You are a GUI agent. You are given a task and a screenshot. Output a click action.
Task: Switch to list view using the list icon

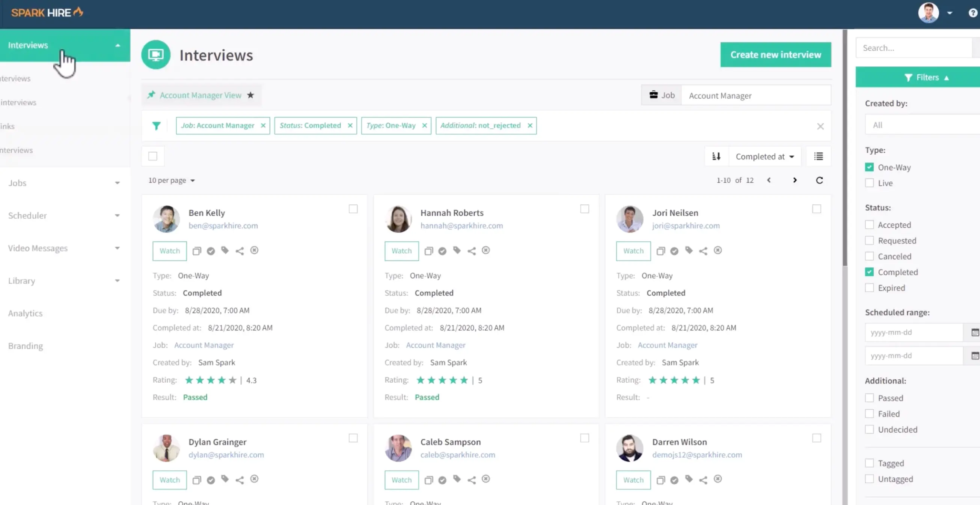[818, 156]
